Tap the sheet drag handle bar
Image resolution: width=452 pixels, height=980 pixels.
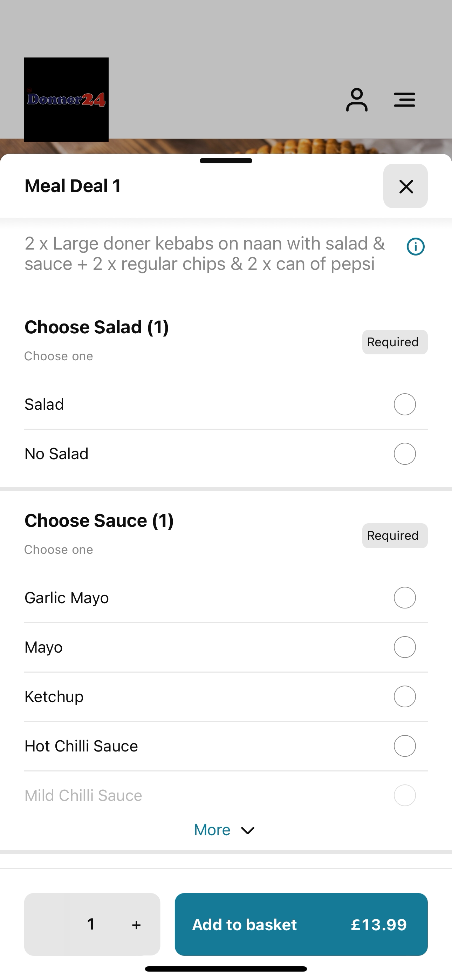[226, 161]
